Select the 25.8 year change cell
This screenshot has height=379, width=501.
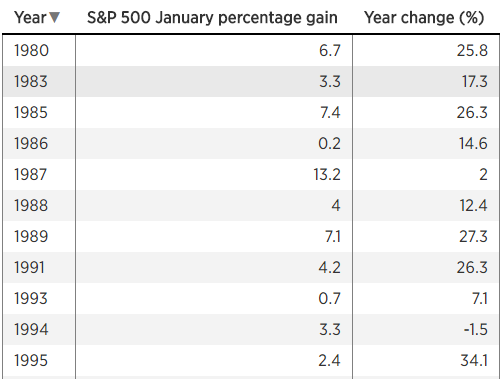(472, 51)
